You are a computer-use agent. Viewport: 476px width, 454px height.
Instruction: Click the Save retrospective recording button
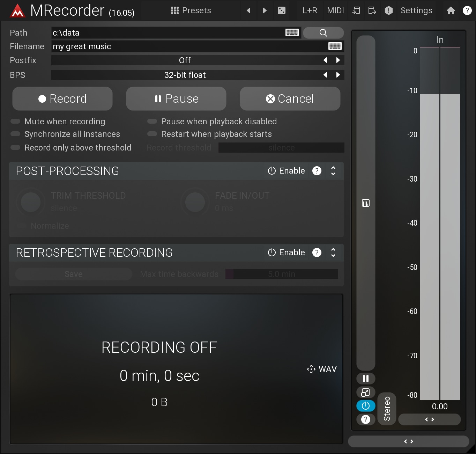coord(74,274)
